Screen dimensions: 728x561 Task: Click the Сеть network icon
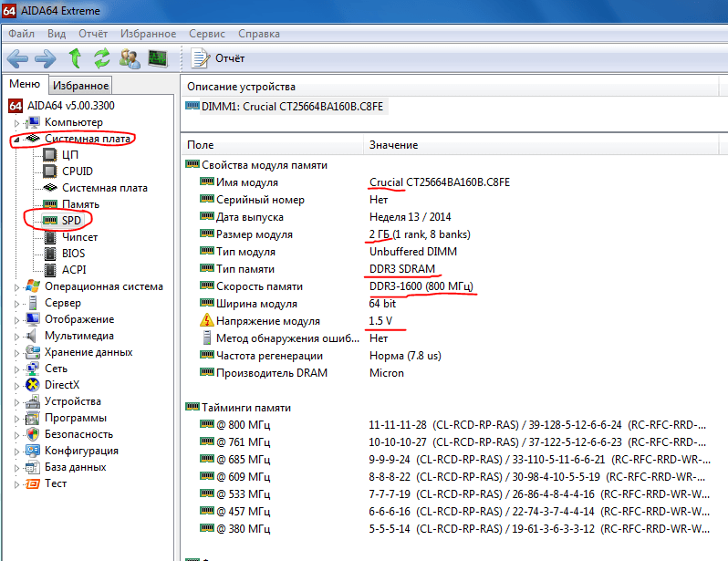33,369
